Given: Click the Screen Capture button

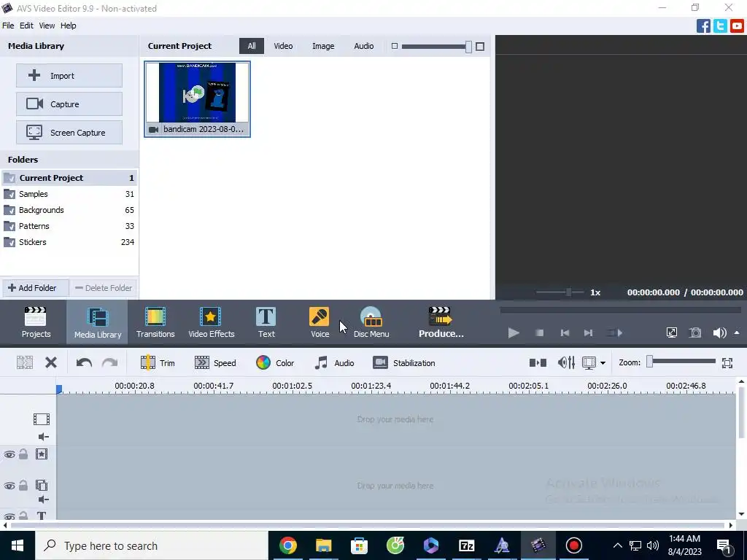Looking at the screenshot, I should coord(69,133).
